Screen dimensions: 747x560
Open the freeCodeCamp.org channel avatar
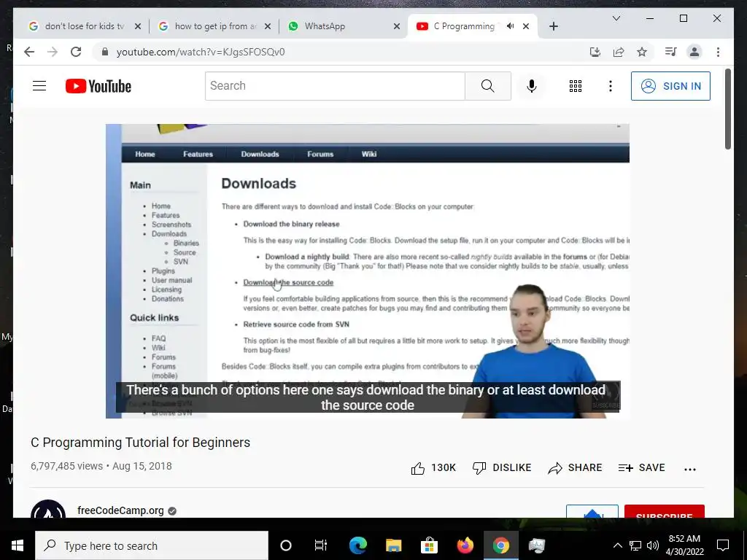point(48,510)
